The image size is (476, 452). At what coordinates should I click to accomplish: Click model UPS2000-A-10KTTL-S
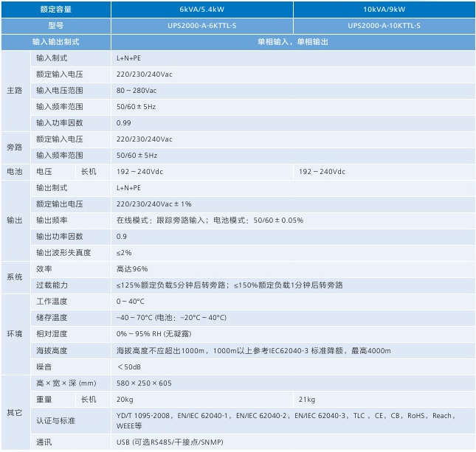point(384,26)
